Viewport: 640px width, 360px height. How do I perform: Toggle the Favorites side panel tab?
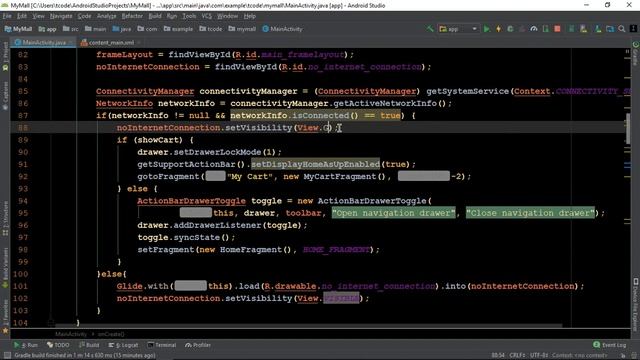pos(5,316)
